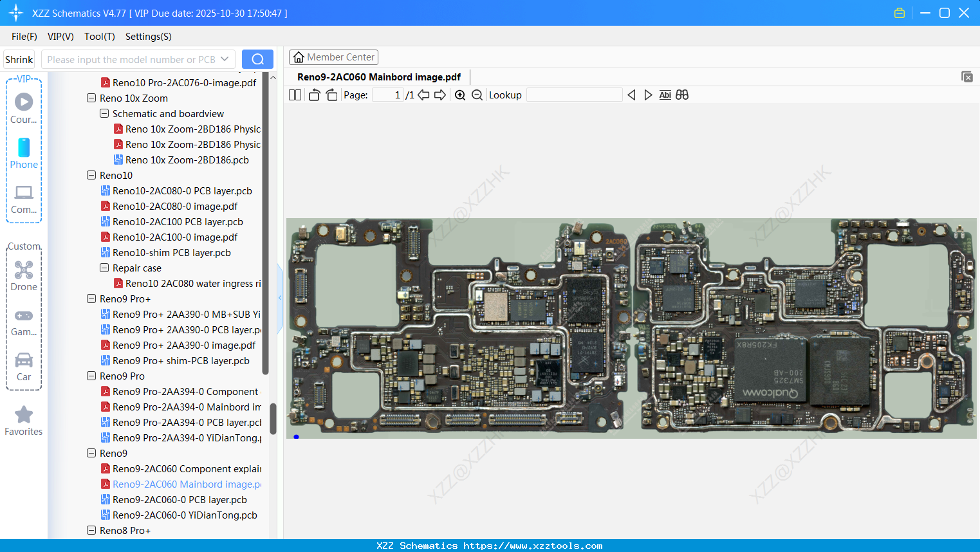Rotate the PDF page clockwise
980x552 pixels.
coord(331,95)
